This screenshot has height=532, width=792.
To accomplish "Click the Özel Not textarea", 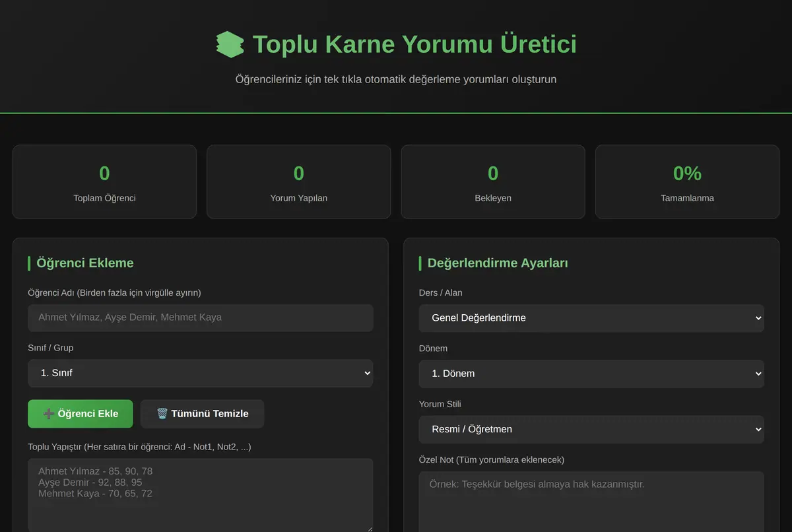I will point(591,502).
